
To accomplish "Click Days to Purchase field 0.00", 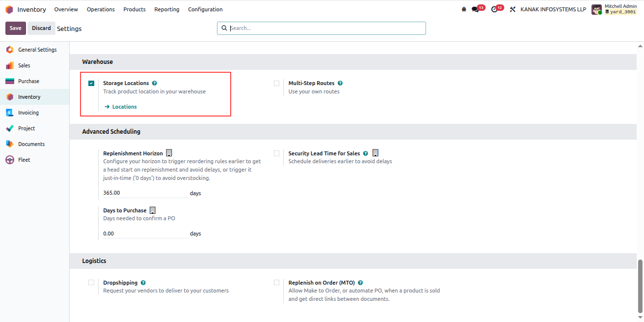I will point(145,234).
